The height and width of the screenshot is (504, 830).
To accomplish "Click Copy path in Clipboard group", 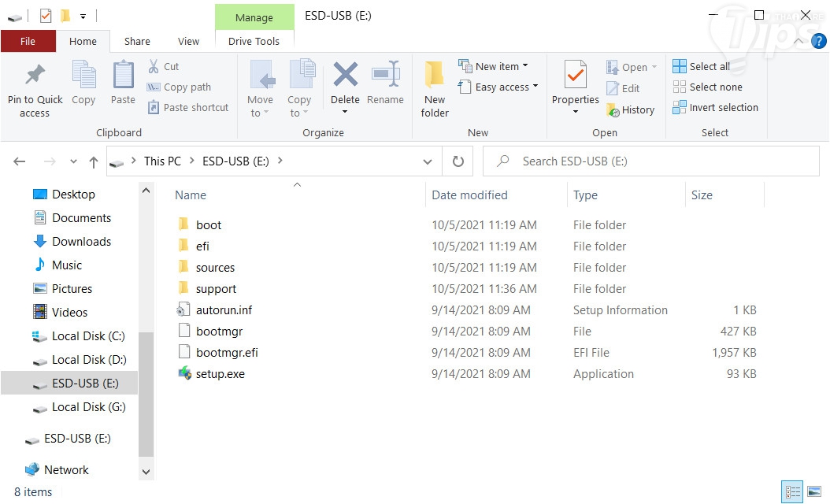I will click(x=180, y=87).
